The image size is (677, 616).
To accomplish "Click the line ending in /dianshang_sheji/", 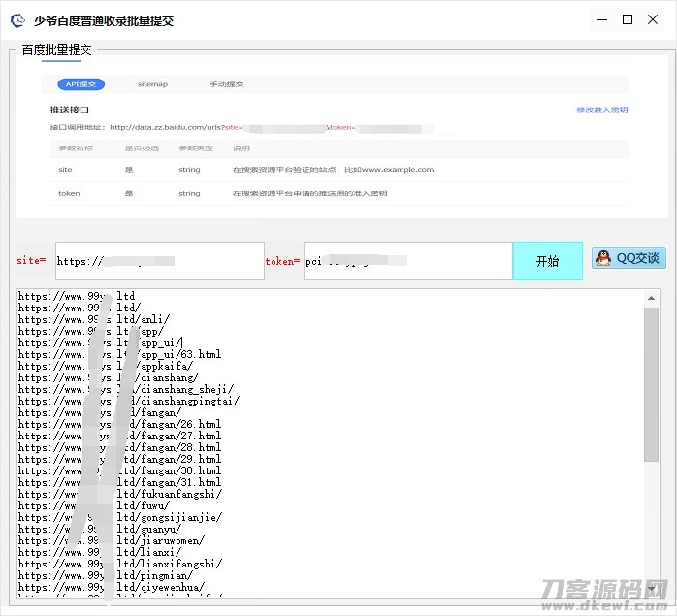I will [126, 389].
